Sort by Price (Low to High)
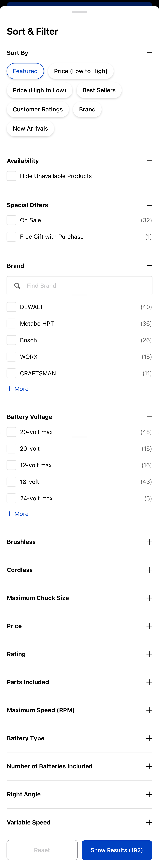The width and height of the screenshot is (159, 868). tap(81, 71)
